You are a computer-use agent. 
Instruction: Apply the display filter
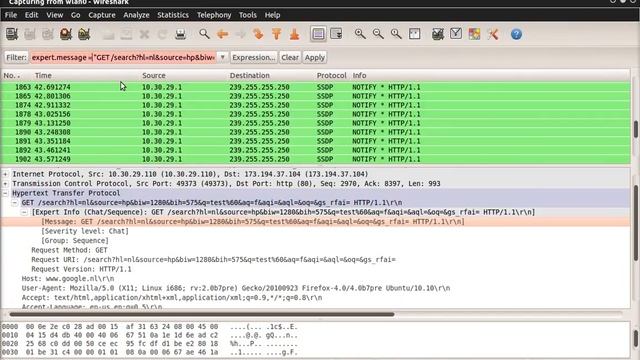[315, 58]
